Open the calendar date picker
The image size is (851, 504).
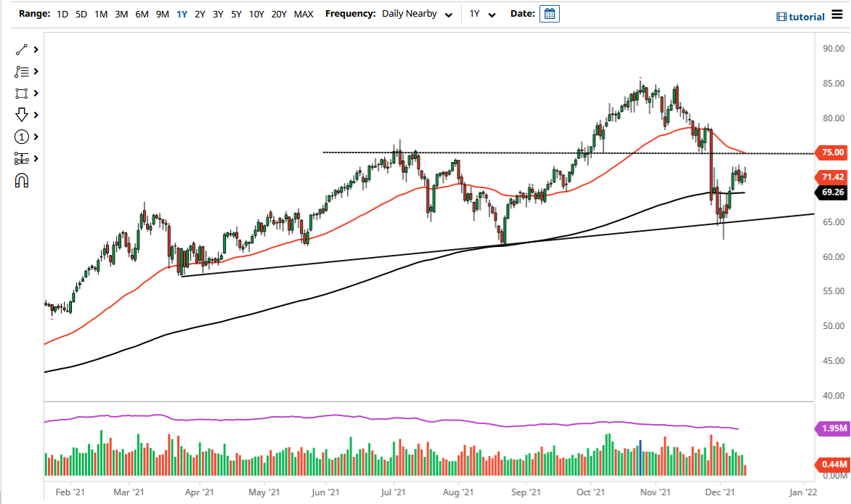(549, 13)
